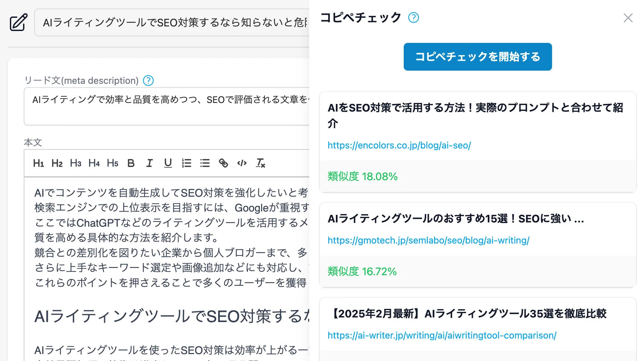644x361 pixels.
Task: Start check with コピペチェックを開始する button
Action: point(478,57)
